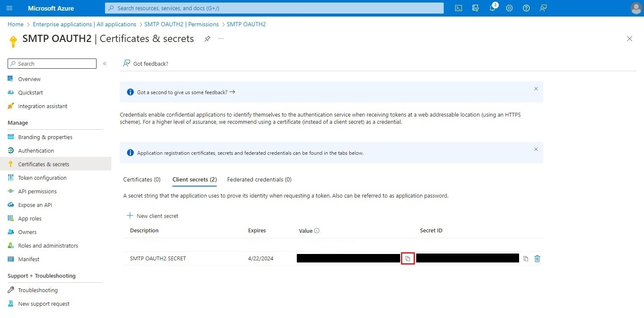Open Cloud Shell from the top bar
Screen dimensions: 644x318
458,8
